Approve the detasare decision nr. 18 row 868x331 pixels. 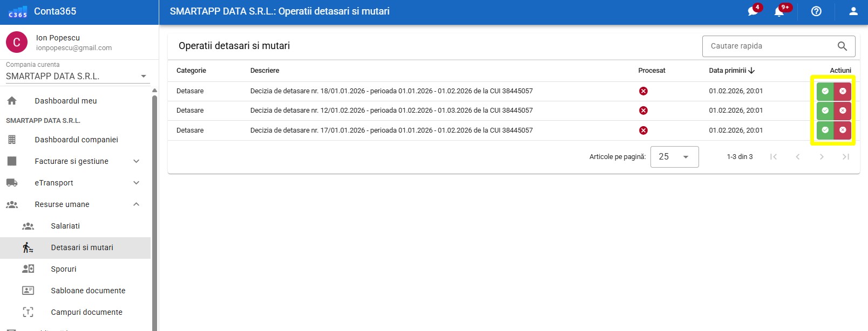click(825, 91)
